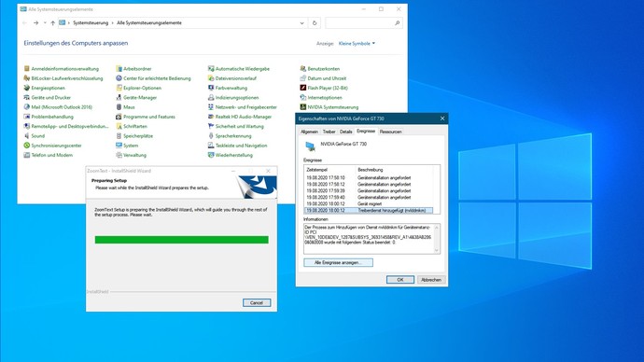Click the Internetoptionen link

325,98
